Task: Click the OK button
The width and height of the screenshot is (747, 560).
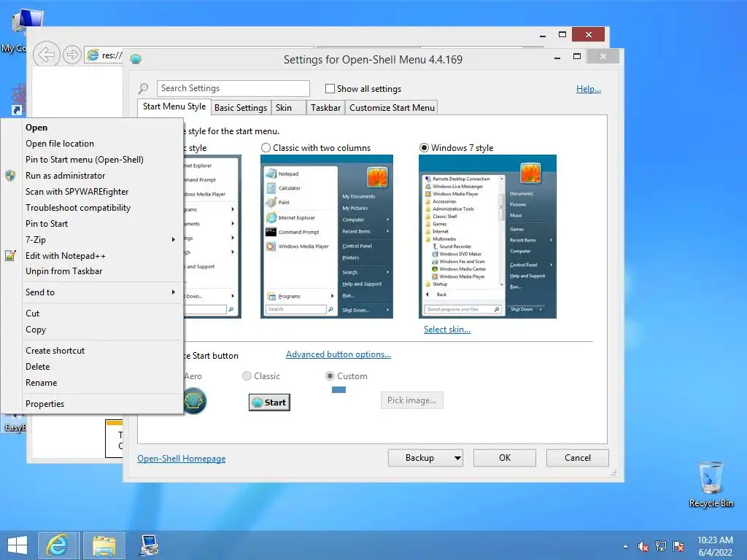Action: tap(505, 458)
